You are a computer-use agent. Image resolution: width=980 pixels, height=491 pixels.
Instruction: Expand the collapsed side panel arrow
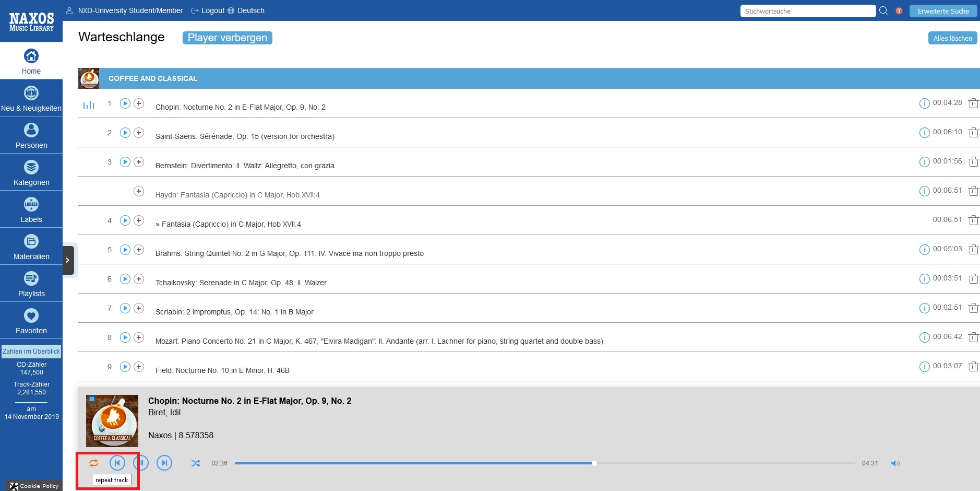68,260
